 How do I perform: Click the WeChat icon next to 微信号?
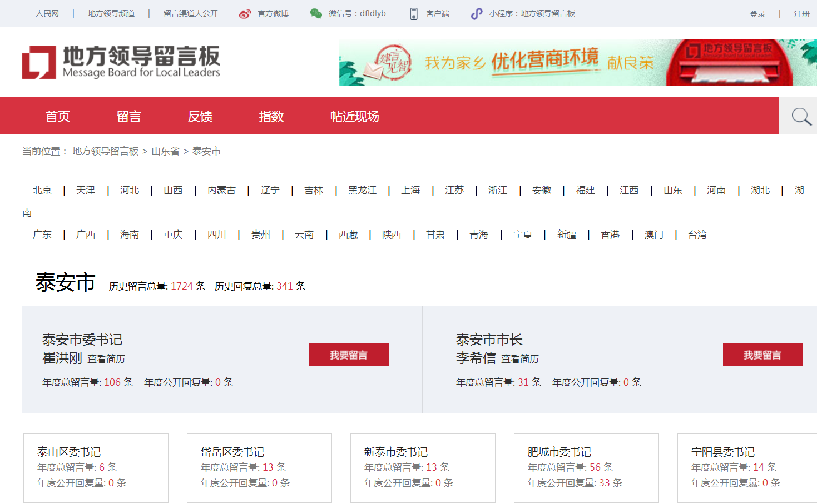pos(316,14)
